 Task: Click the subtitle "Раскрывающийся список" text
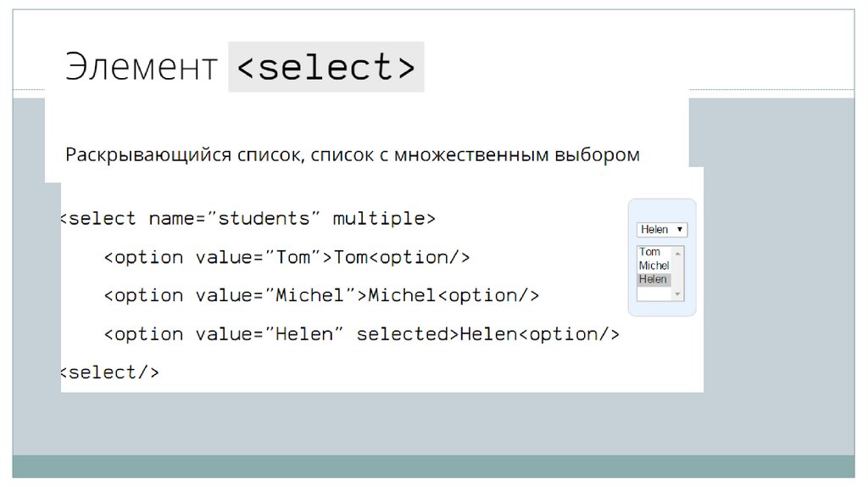click(x=185, y=155)
